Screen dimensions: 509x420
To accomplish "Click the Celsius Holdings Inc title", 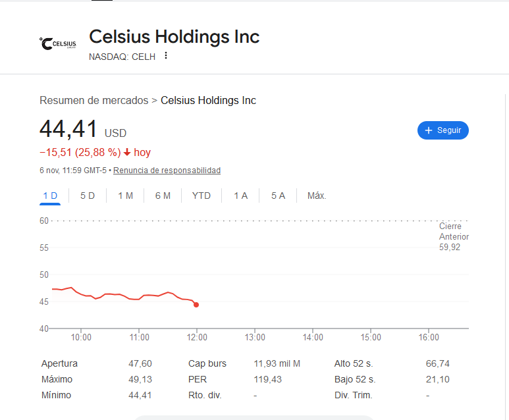I will tap(174, 37).
